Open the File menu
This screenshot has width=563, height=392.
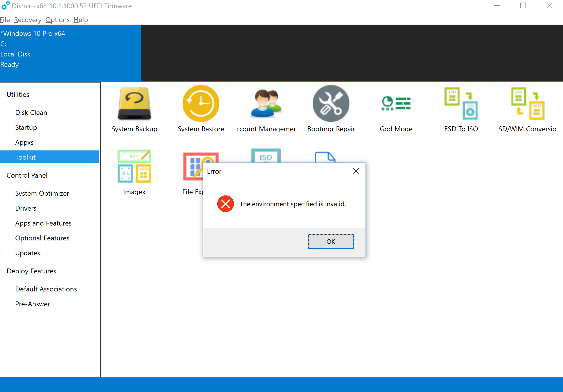[5, 20]
